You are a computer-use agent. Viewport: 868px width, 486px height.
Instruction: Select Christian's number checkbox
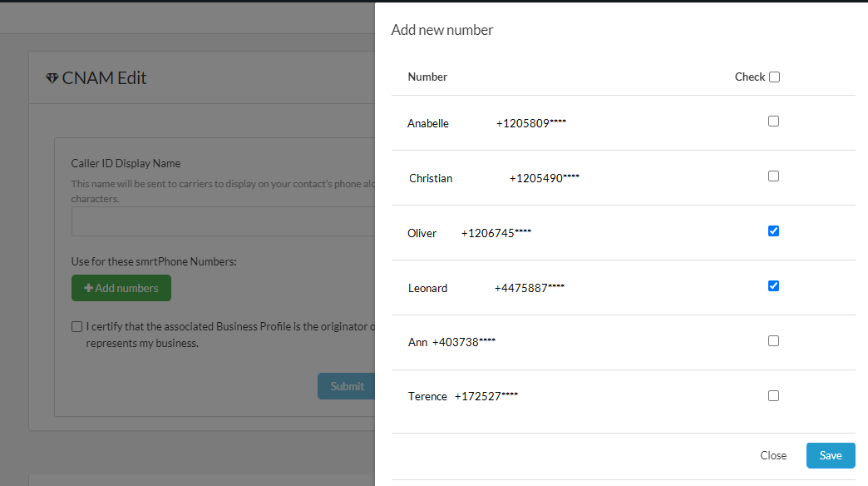(773, 176)
